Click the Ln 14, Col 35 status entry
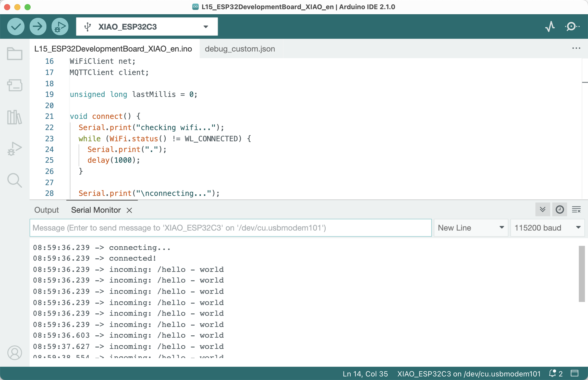The width and height of the screenshot is (588, 380). (365, 374)
